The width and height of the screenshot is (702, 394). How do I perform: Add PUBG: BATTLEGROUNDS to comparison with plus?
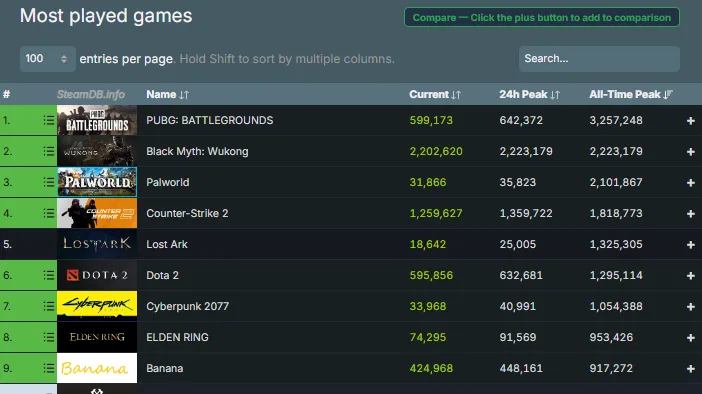(x=690, y=121)
